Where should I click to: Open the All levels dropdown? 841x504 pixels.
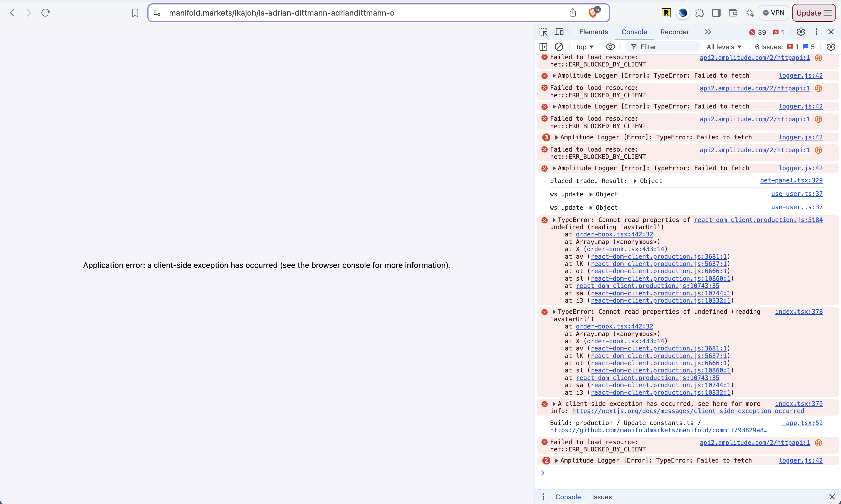pos(724,47)
